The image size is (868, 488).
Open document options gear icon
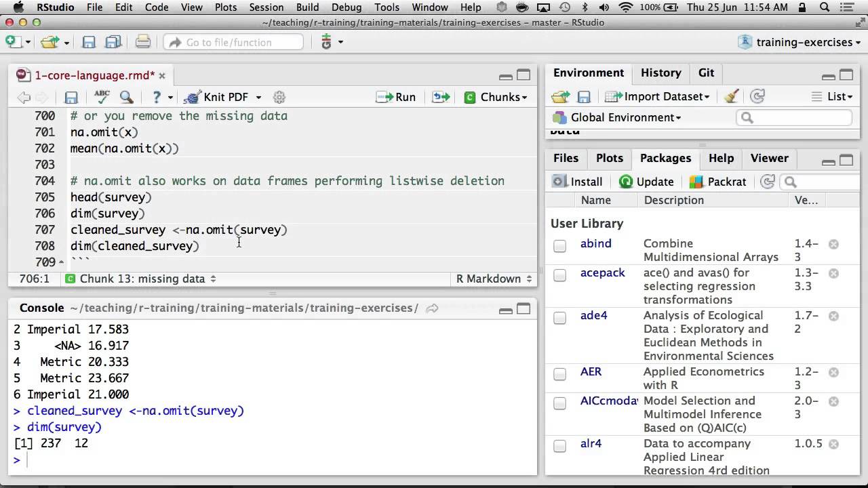click(279, 97)
